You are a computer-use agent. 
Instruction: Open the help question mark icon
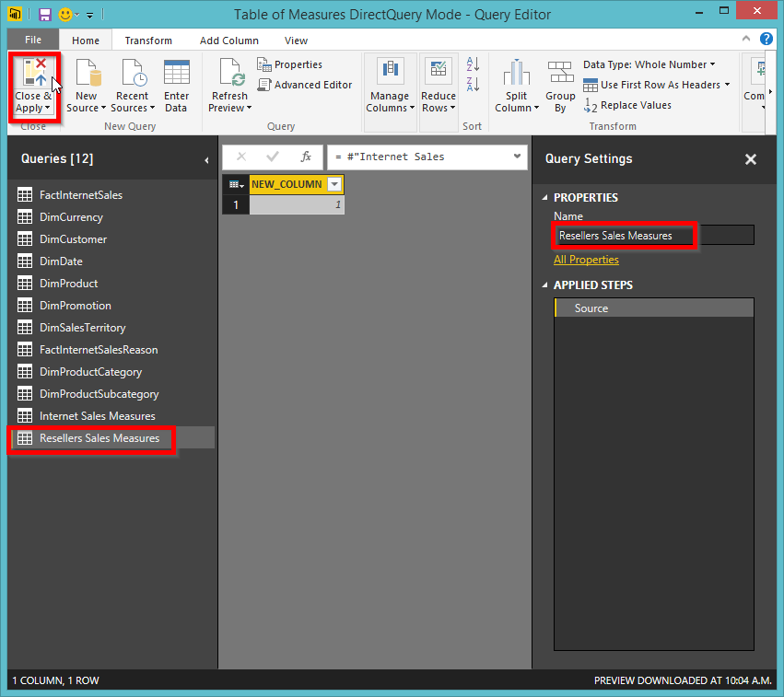click(x=766, y=39)
